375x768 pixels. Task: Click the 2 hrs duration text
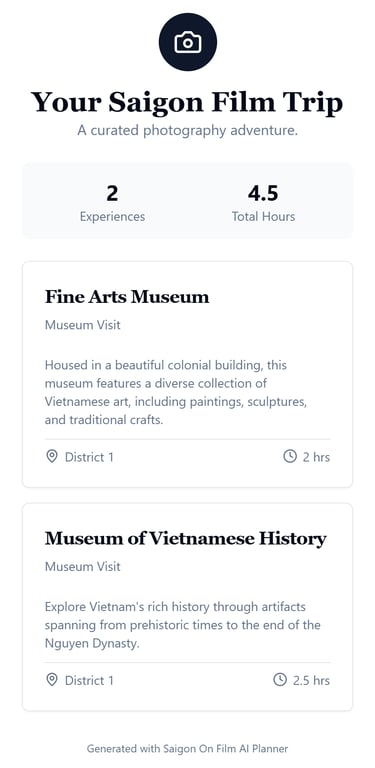316,457
